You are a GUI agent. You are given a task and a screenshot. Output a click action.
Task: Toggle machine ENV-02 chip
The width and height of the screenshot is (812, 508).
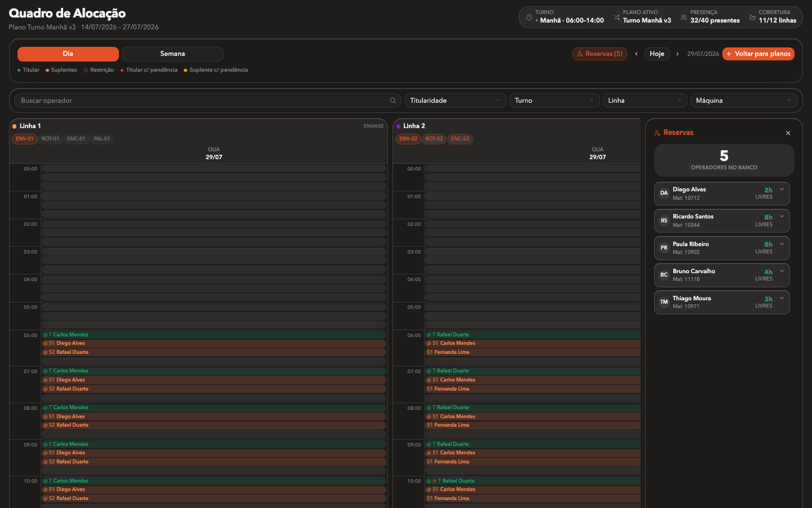click(408, 139)
